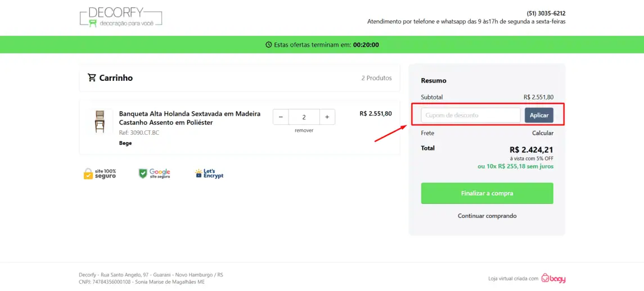Click the banqueta product thumbnail
The image size is (644, 291).
(x=100, y=121)
